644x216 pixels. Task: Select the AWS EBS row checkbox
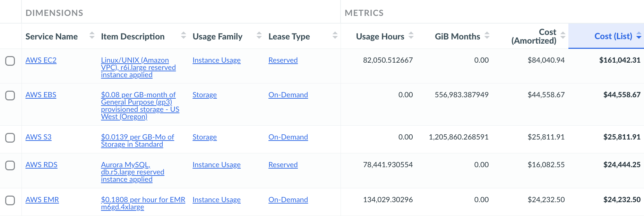10,96
